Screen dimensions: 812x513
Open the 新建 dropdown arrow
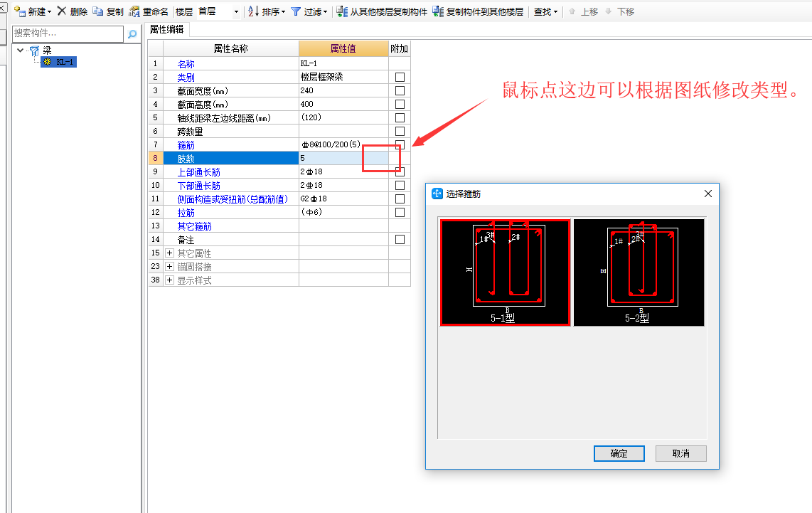pyautogui.click(x=49, y=12)
